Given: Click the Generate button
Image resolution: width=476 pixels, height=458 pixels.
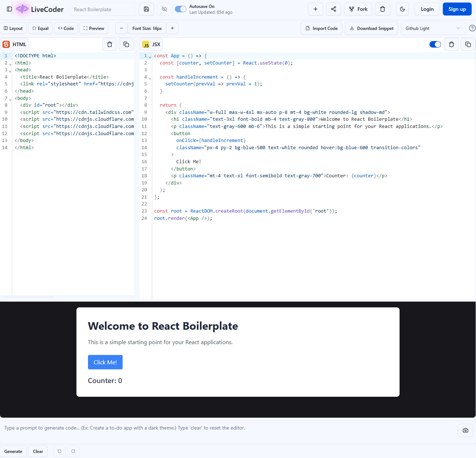Looking at the screenshot, I should point(13,451).
